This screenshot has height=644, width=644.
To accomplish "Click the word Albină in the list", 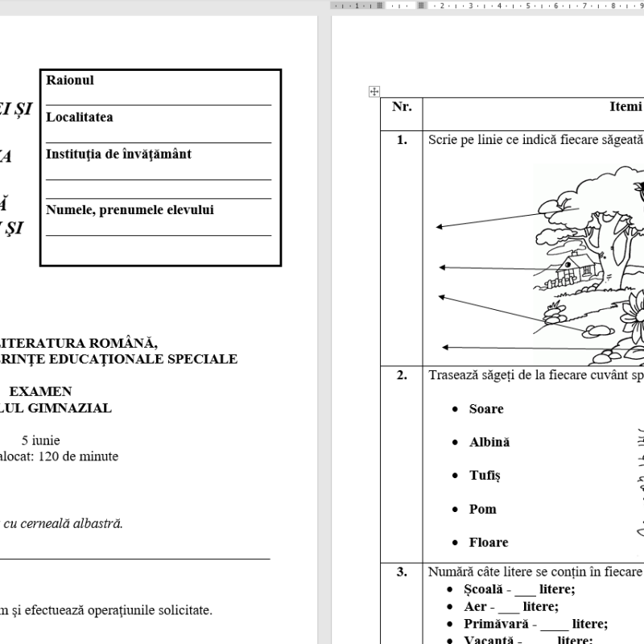I will 489,443.
